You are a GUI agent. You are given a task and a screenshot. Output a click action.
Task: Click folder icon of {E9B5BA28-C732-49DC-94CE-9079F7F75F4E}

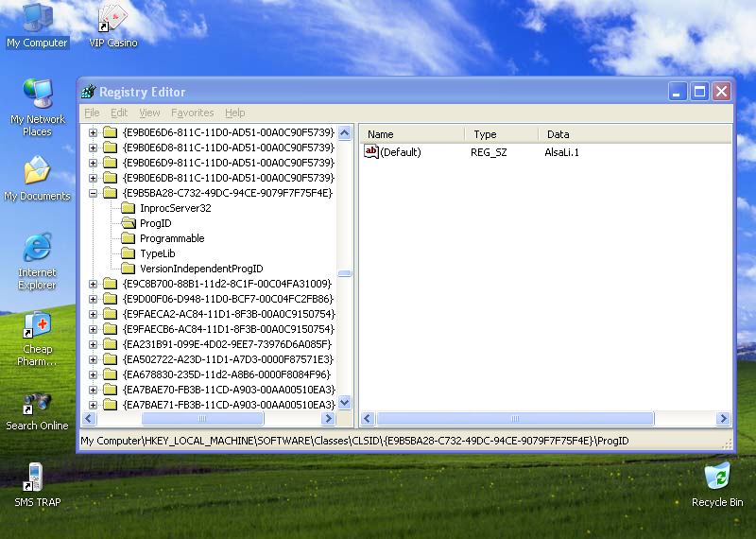(x=111, y=193)
